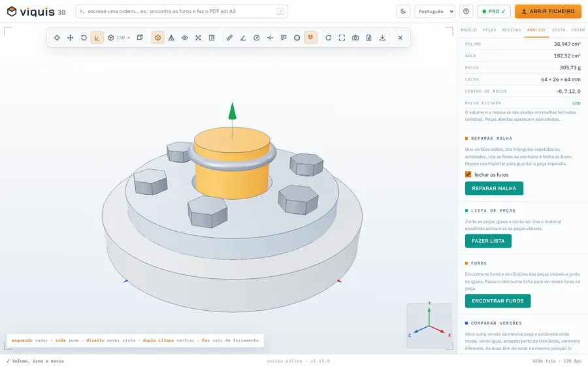
Task: Click the REPARAR MALHA button
Action: pos(494,188)
